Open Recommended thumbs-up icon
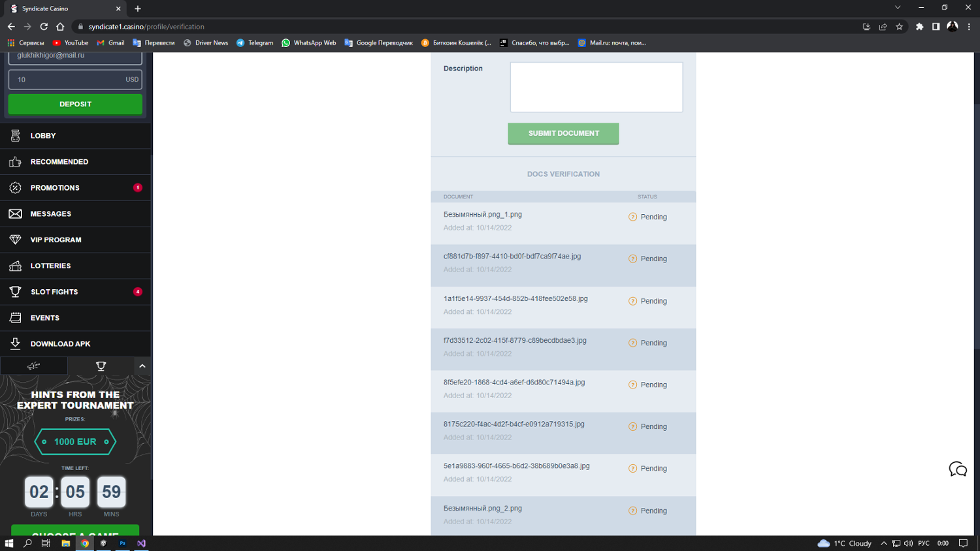980x551 pixels. tap(15, 162)
